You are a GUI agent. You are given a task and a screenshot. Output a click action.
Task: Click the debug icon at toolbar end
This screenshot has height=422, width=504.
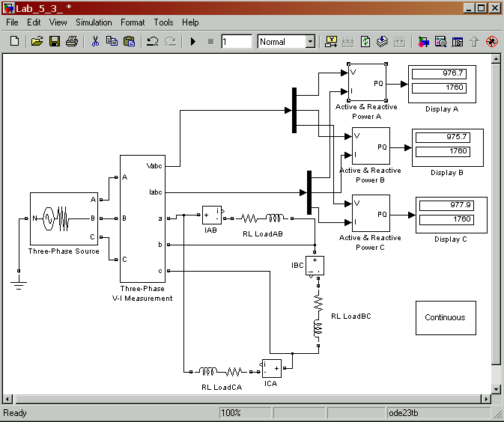(492, 42)
